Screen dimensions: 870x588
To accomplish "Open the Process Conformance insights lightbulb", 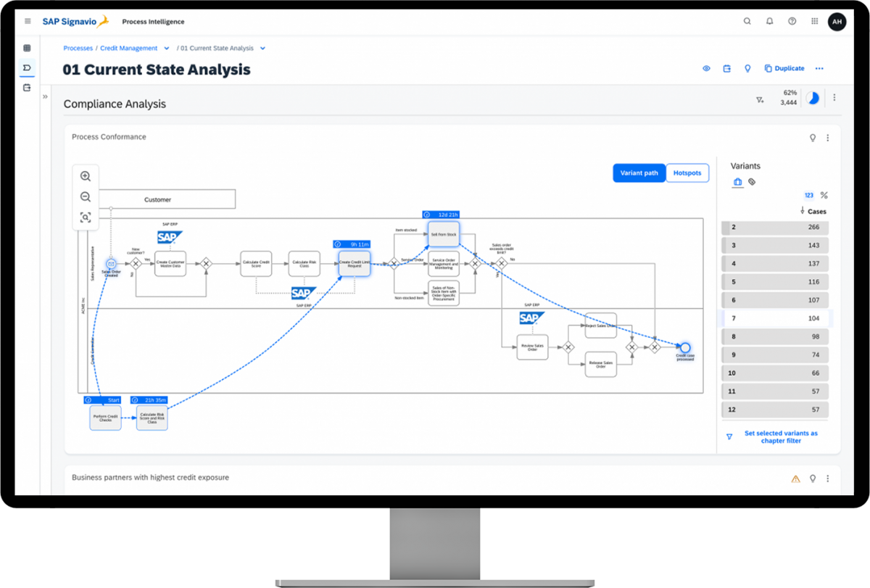I will coord(813,137).
